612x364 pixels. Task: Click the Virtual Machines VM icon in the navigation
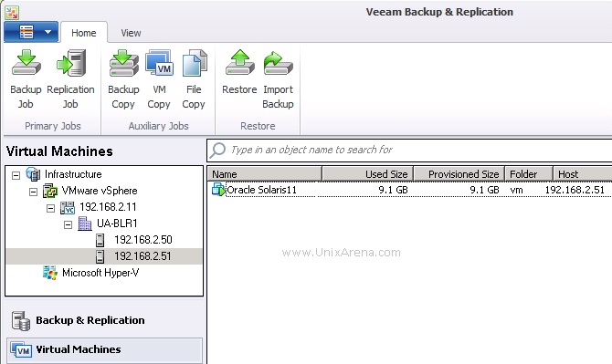[21, 350]
